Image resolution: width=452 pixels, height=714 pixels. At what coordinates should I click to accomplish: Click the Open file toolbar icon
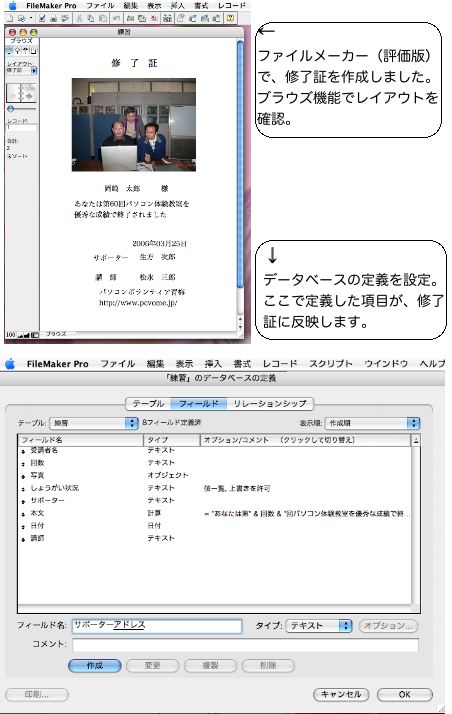21,19
